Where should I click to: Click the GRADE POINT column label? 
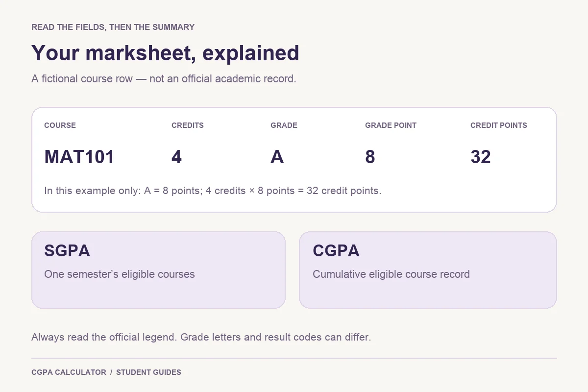click(x=391, y=125)
